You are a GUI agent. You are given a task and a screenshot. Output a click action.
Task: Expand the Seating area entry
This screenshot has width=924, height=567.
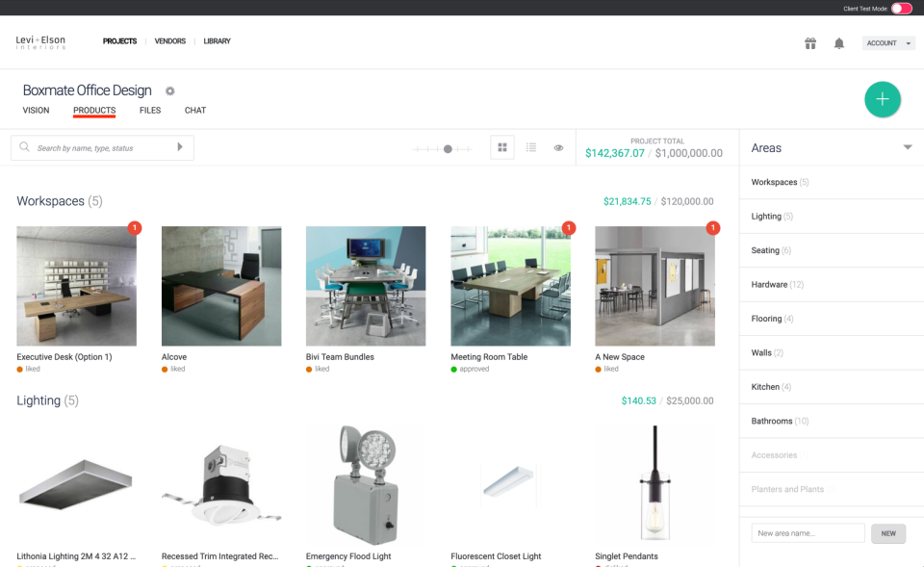coord(766,250)
